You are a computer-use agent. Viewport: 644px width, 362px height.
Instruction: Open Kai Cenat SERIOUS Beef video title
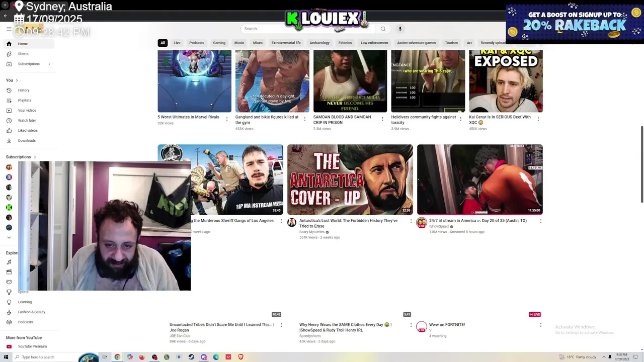coord(500,120)
